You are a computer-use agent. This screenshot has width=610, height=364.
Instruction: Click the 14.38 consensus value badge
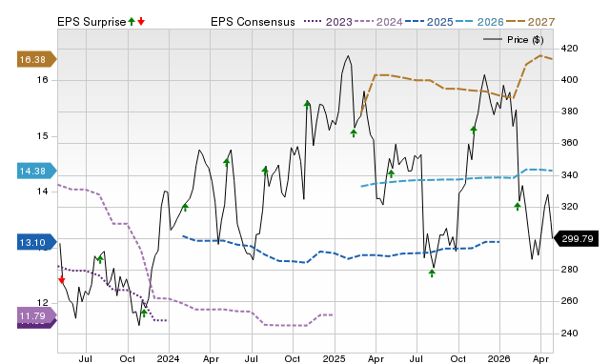pyautogui.click(x=37, y=171)
